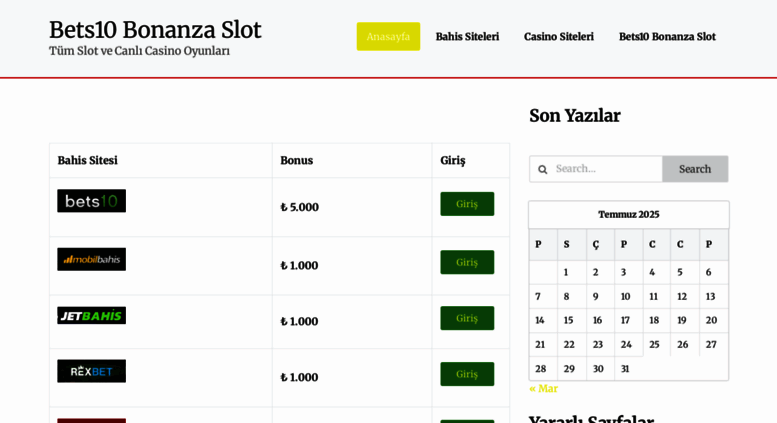Open the Casino Siteleri menu item
The height and width of the screenshot is (423, 777).
[x=559, y=37]
